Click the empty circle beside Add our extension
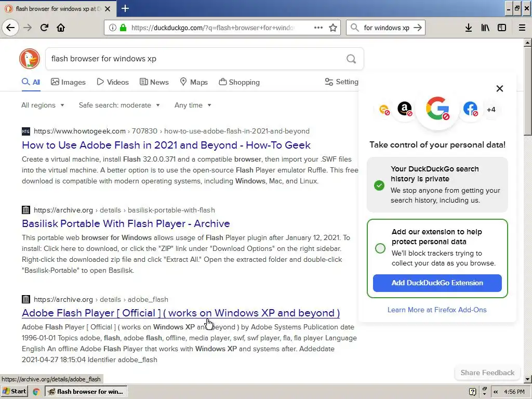 click(x=380, y=248)
